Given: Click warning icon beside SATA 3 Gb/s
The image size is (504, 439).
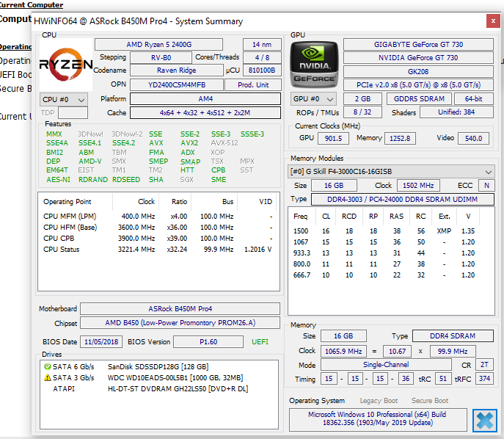Looking at the screenshot, I should pos(48,377).
